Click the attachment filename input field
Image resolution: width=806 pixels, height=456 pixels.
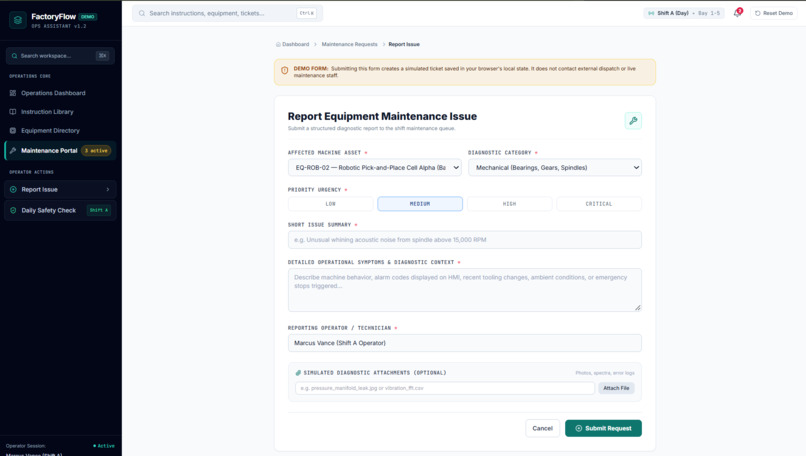(445, 388)
